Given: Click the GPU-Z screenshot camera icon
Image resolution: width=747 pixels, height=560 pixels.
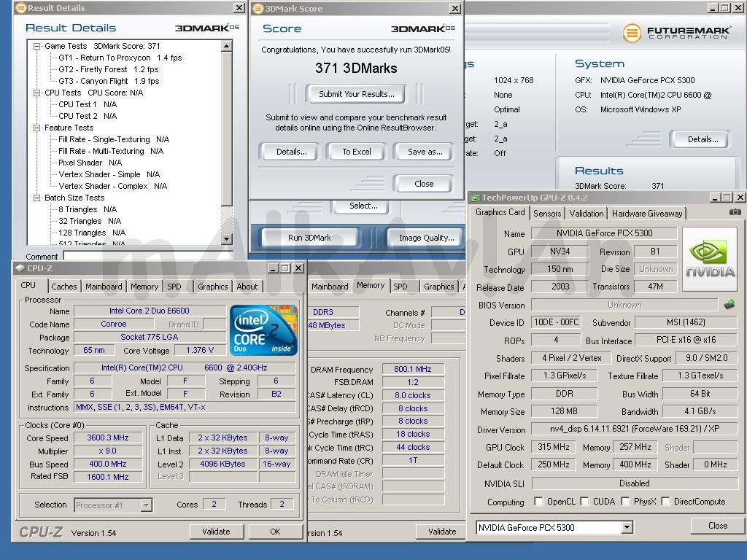Looking at the screenshot, I should pos(735,212).
